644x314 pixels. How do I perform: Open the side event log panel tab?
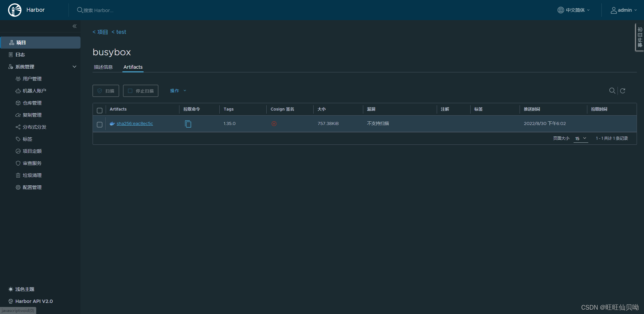click(x=640, y=37)
